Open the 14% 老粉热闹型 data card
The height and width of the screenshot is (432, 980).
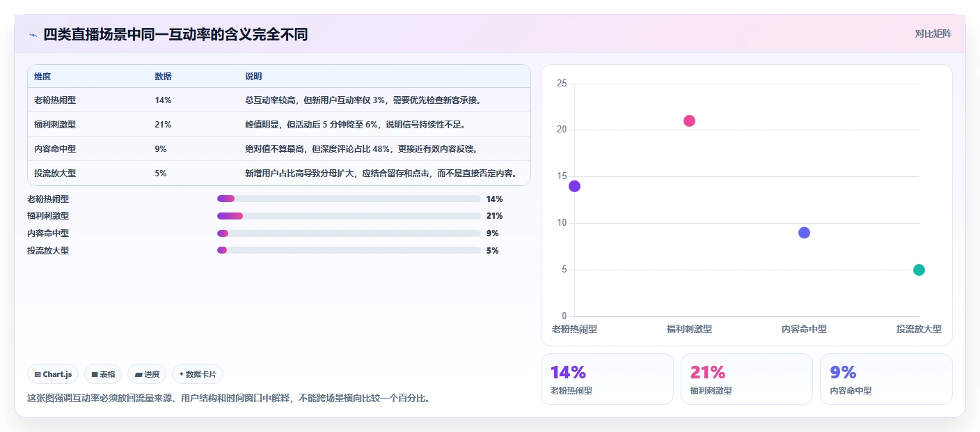pos(607,379)
